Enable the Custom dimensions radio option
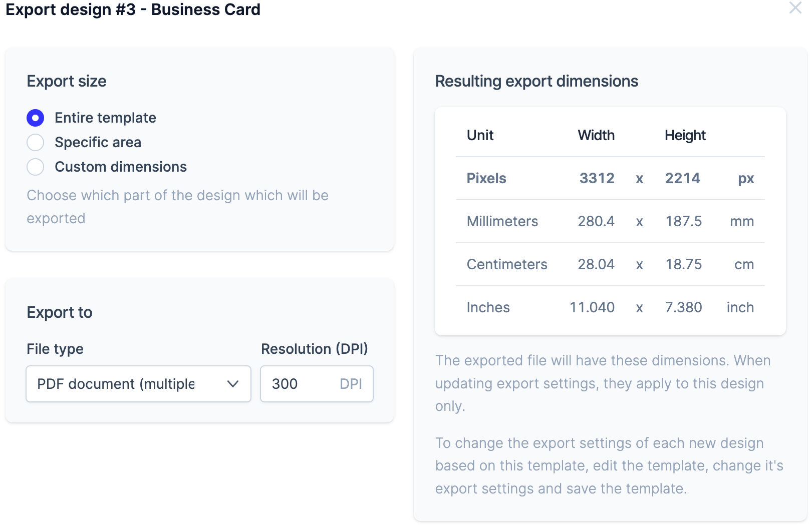Viewport: 812px width, 527px height. (x=36, y=167)
